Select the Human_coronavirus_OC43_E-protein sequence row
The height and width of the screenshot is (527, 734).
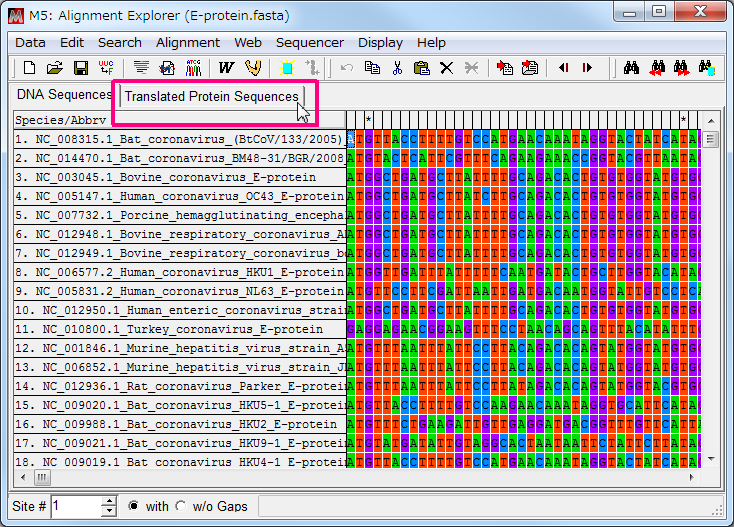(x=179, y=196)
